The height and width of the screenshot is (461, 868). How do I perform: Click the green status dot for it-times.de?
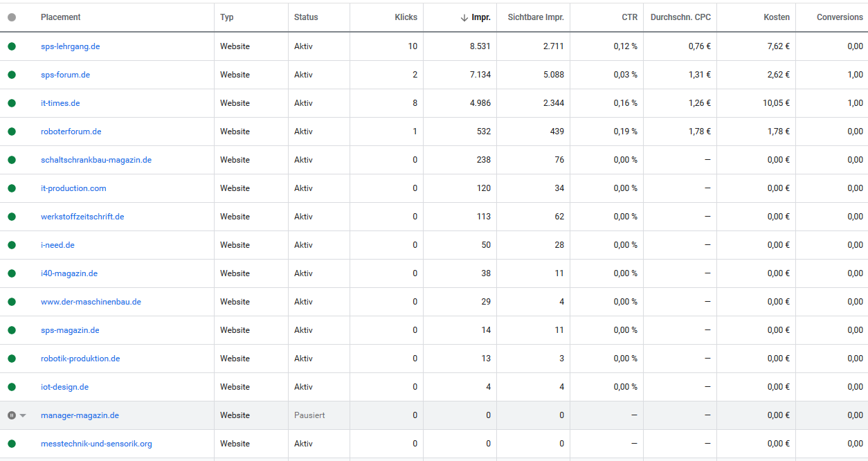click(12, 103)
